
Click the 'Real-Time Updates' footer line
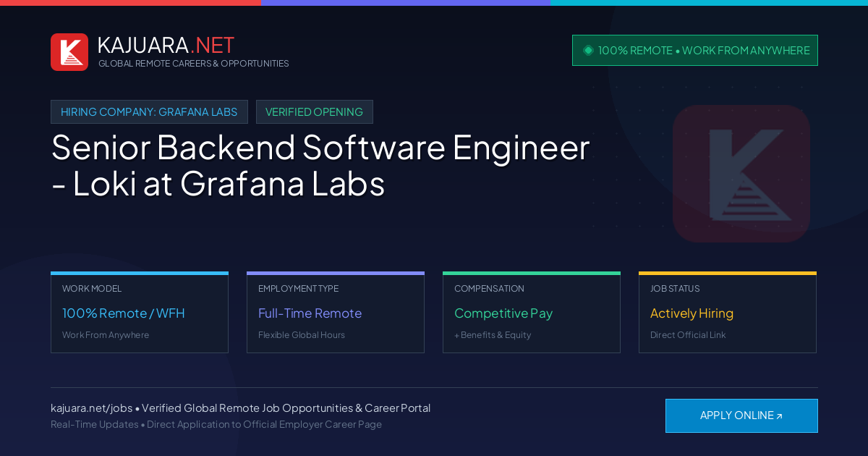point(216,424)
